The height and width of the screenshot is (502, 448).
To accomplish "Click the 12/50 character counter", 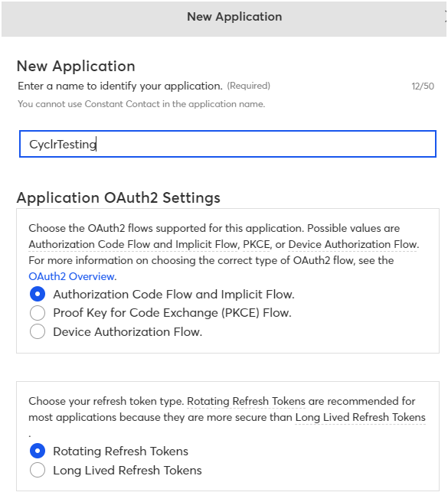I will (423, 86).
